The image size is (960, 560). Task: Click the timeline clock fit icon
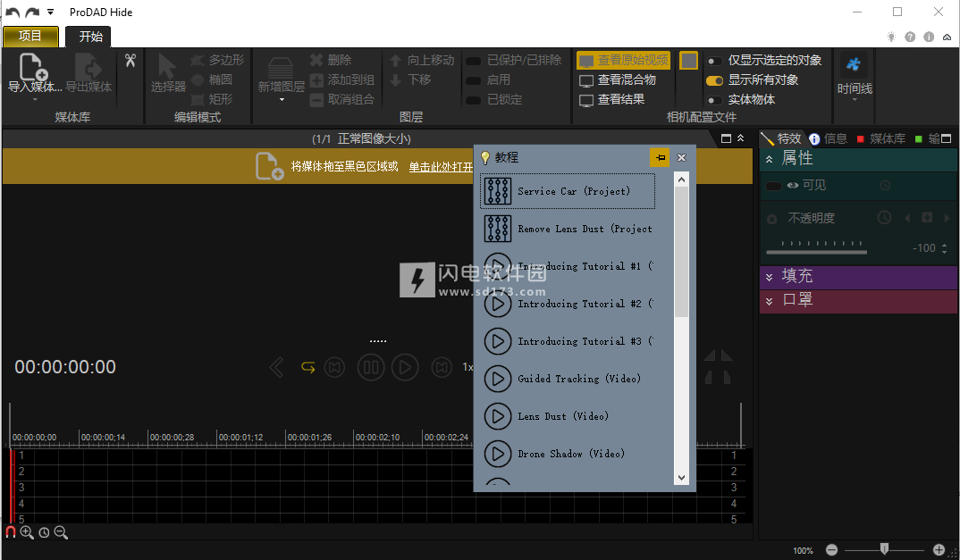[x=44, y=532]
